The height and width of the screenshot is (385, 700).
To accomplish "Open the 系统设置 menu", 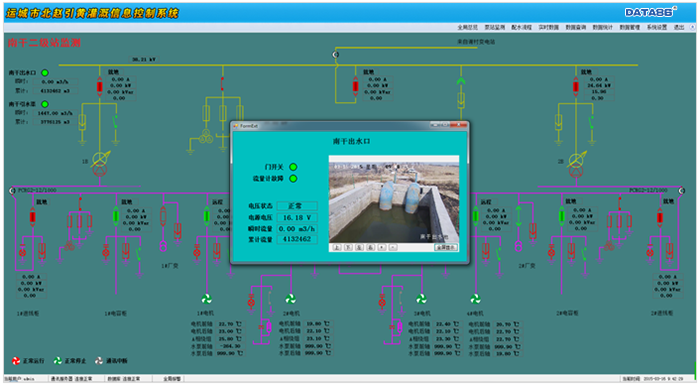I will point(657,28).
